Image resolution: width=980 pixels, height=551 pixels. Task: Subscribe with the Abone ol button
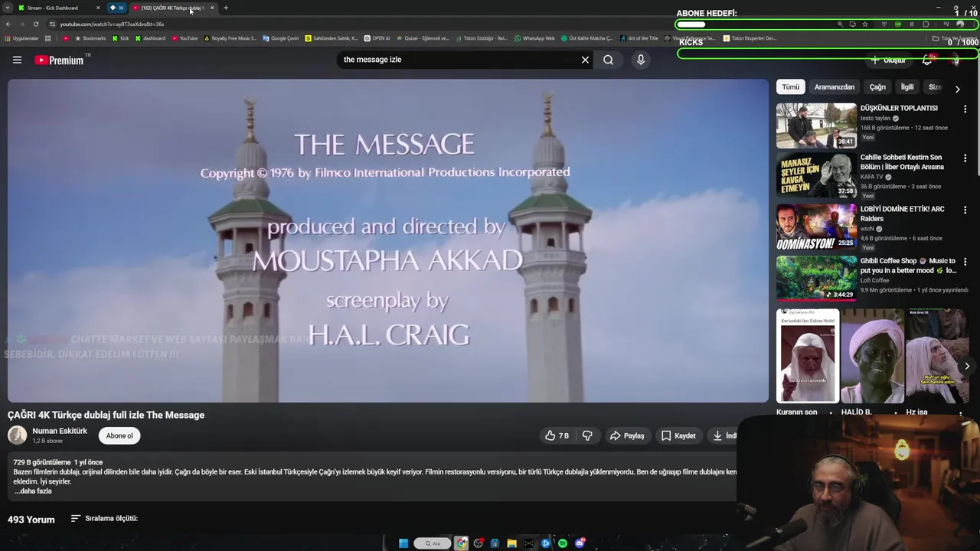coord(119,435)
